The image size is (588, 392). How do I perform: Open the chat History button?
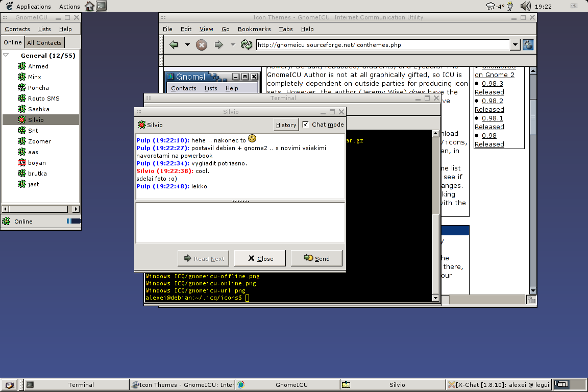click(x=286, y=125)
